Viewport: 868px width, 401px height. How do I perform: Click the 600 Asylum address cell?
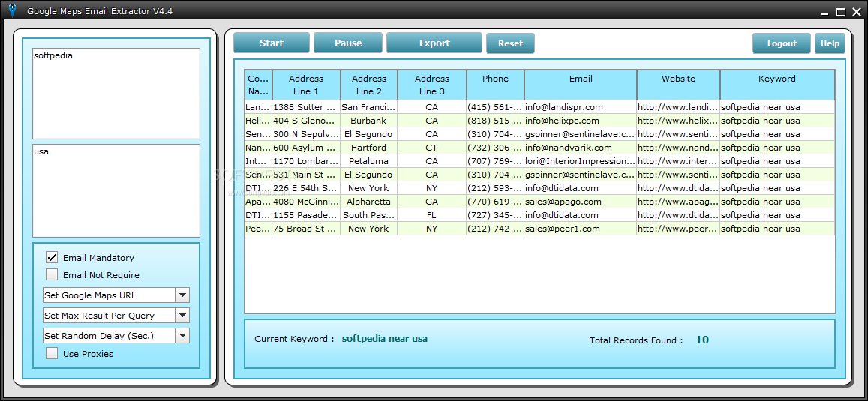(x=306, y=148)
